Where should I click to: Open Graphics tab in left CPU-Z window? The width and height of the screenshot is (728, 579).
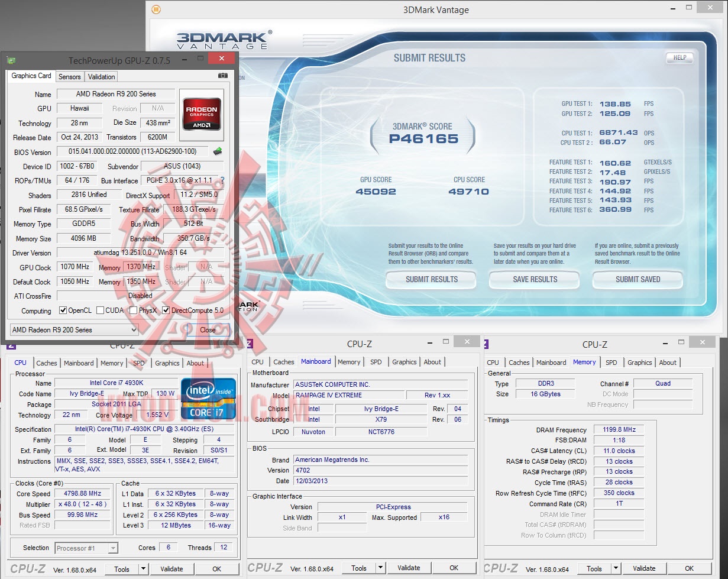point(167,363)
